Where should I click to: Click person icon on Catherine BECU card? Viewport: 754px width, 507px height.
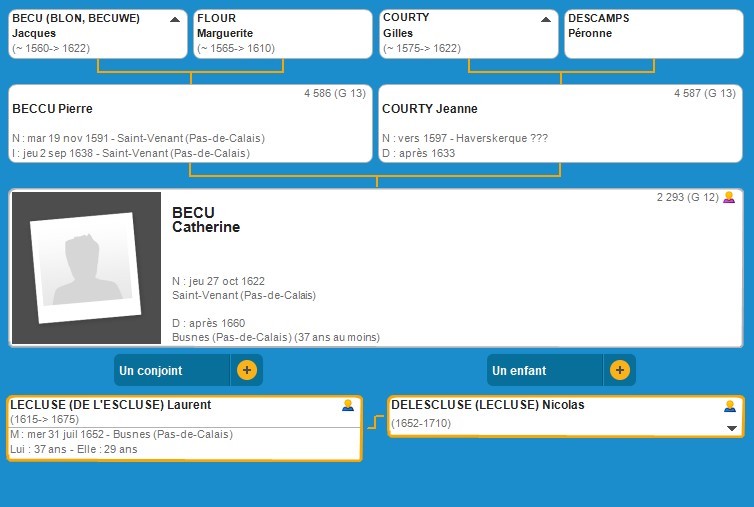pos(729,197)
